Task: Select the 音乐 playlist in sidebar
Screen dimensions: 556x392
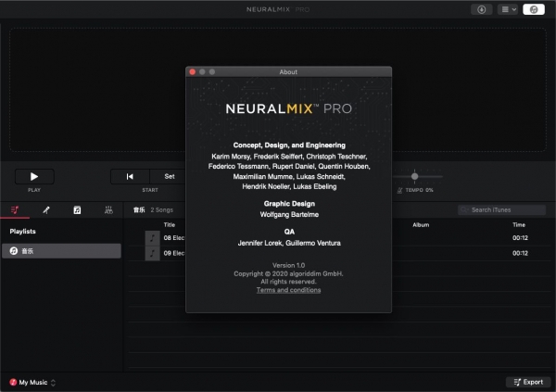Action: tap(61, 251)
